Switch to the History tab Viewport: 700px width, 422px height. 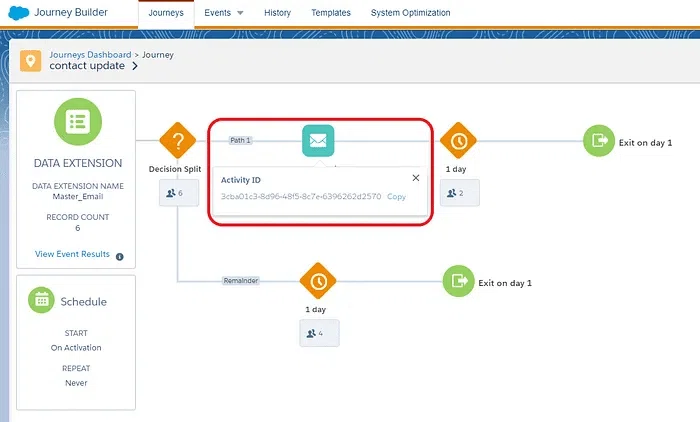pos(277,13)
